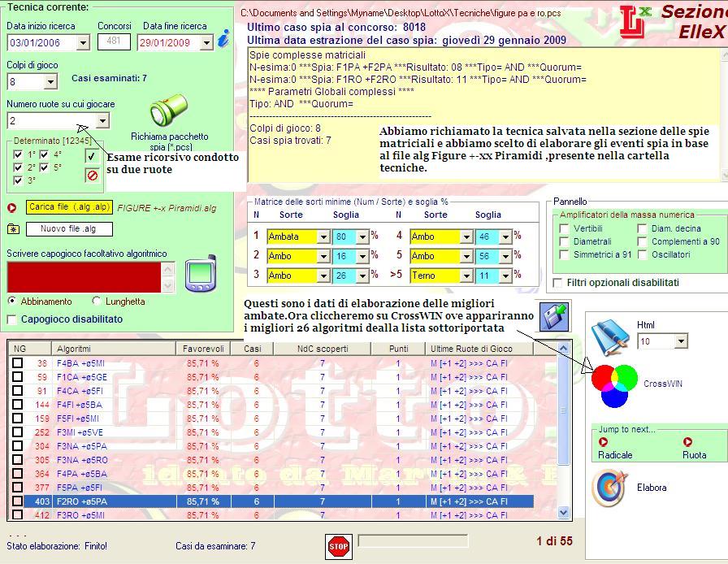Click the red capogioco algoritmico text area
Image resolution: width=728 pixels, height=564 pixels.
pyautogui.click(x=84, y=277)
